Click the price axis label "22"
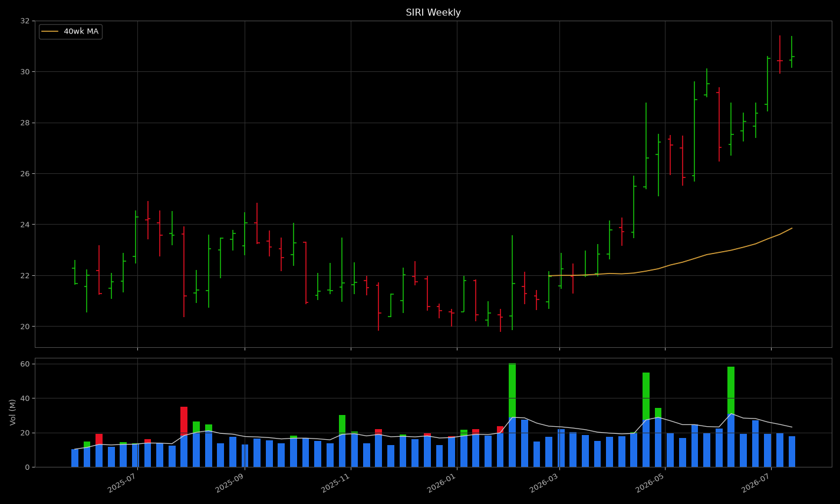The height and width of the screenshot is (504, 840). coord(25,276)
